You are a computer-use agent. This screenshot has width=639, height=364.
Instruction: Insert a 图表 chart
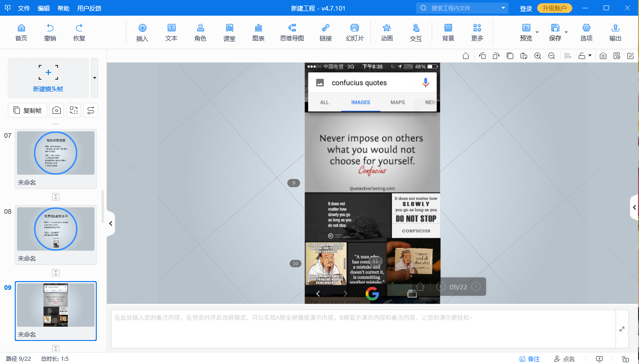(x=258, y=32)
